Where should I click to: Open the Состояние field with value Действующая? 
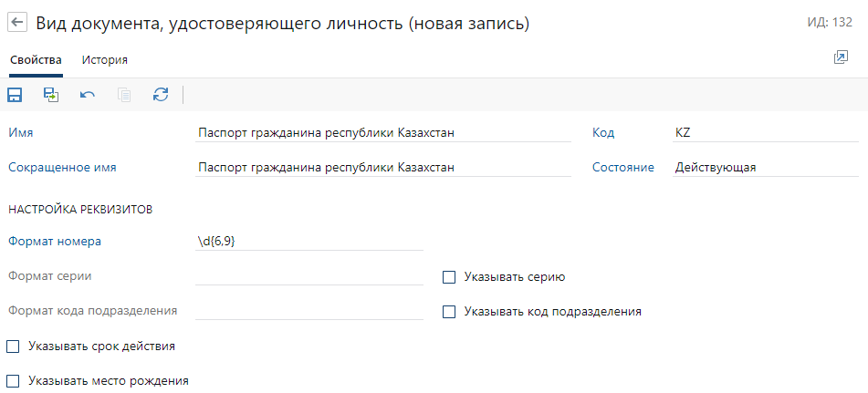coord(765,168)
